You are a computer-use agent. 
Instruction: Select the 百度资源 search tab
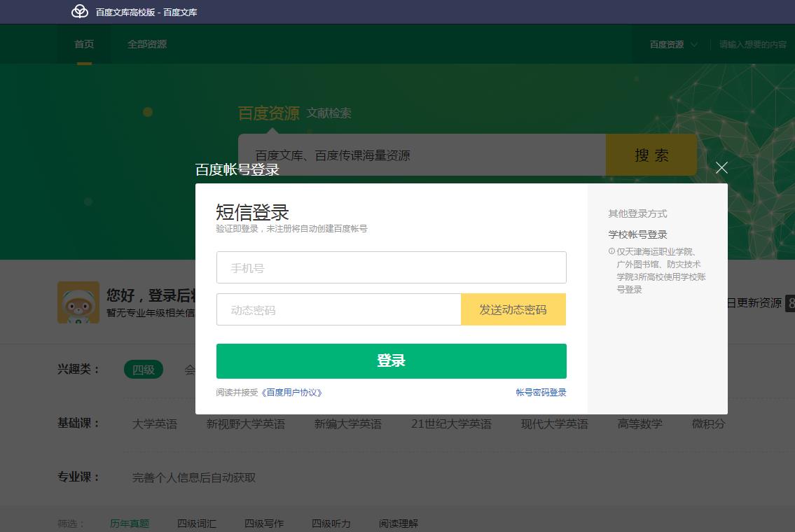pos(269,113)
